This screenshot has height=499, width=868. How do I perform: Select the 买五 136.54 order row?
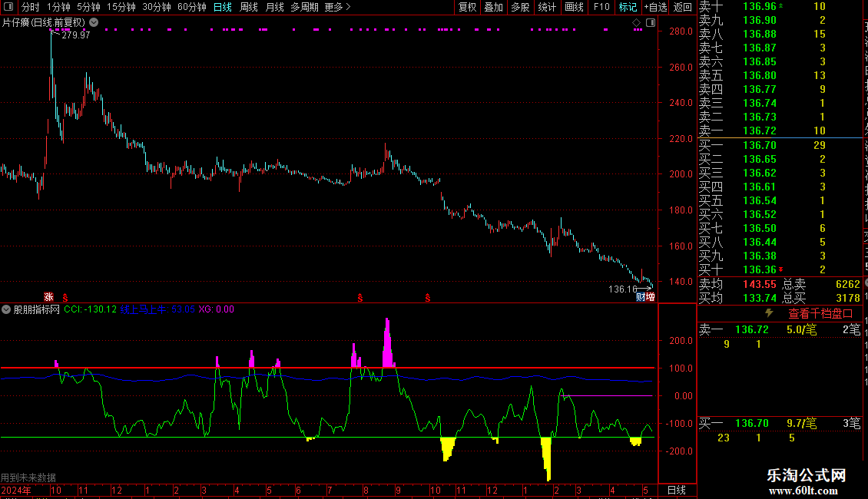point(780,200)
